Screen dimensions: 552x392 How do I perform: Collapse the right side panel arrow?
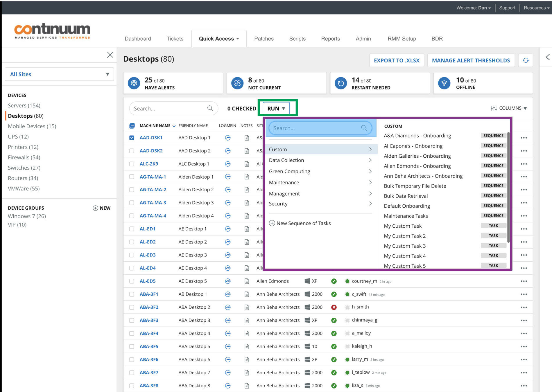pyautogui.click(x=548, y=57)
